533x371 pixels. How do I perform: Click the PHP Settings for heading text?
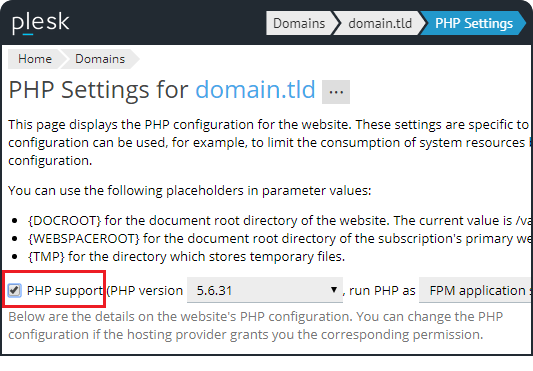coord(98,90)
